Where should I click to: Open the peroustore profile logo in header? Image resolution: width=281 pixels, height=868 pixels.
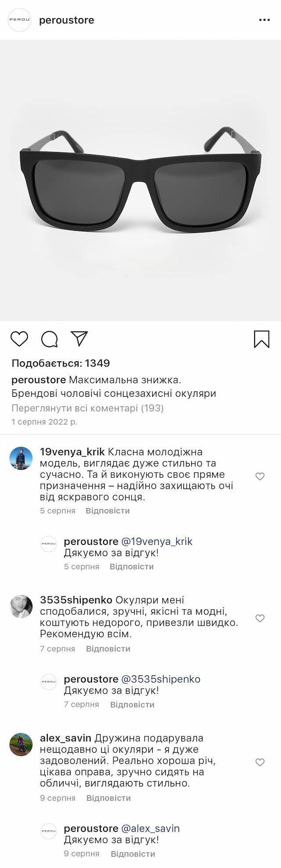(20, 20)
